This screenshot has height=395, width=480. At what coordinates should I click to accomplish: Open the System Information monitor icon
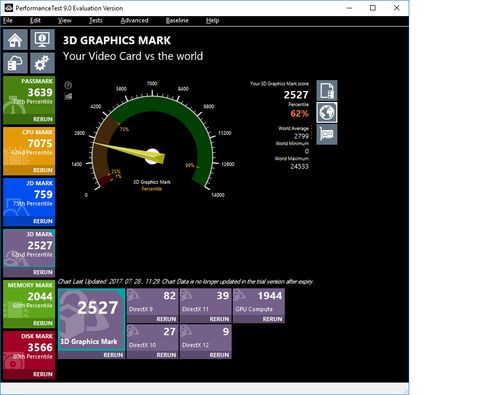click(x=42, y=39)
